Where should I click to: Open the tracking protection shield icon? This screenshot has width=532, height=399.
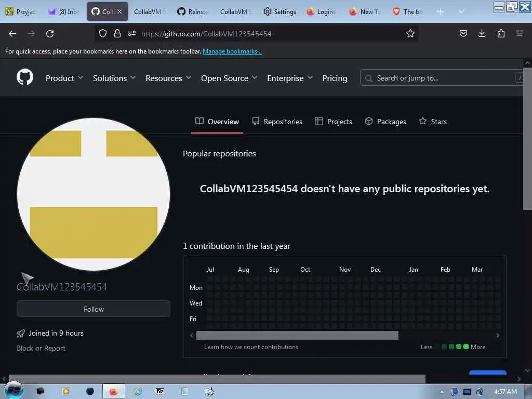(x=102, y=33)
